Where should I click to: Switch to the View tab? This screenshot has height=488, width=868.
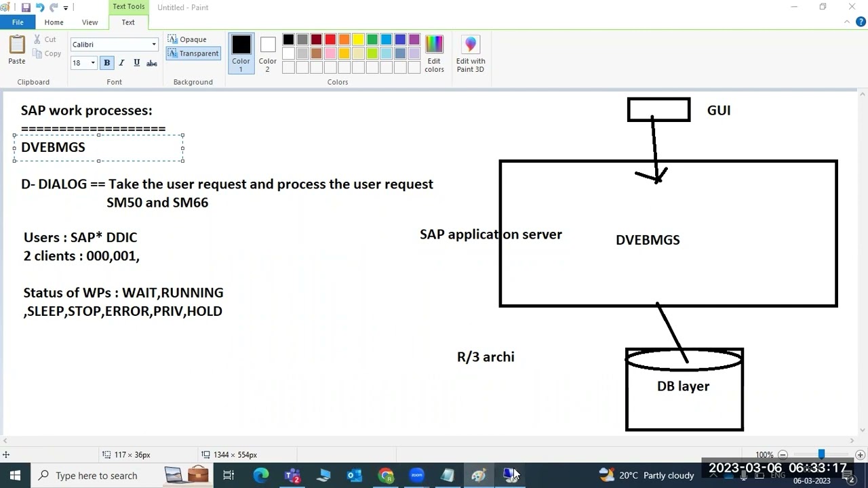tap(90, 22)
